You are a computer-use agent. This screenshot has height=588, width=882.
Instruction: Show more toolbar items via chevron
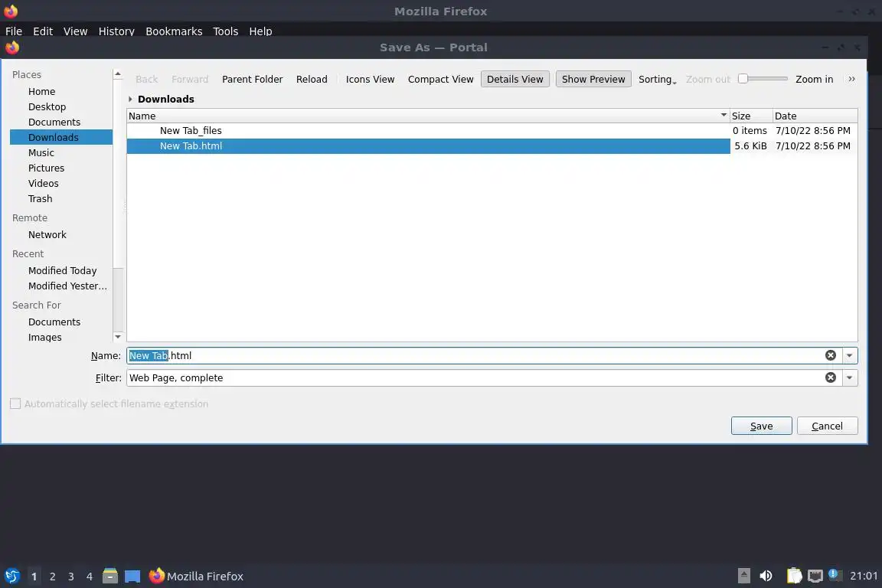851,80
